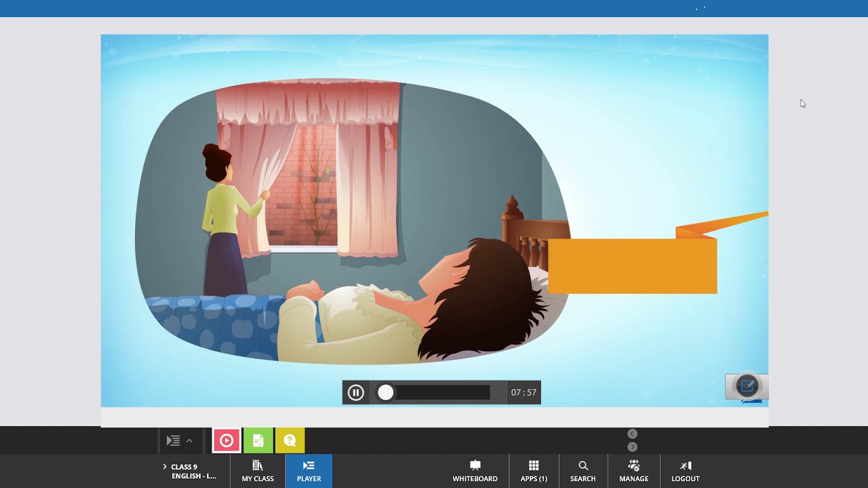Open the green document notes icon

[x=258, y=441]
